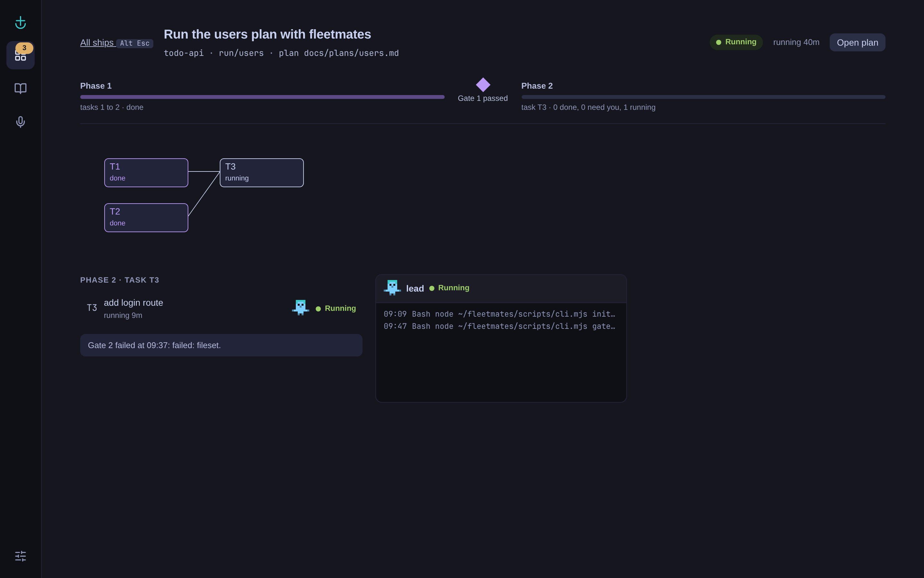Viewport: 924px width, 578px height.
Task: Click the Phase 1 progress bar
Action: [x=262, y=97]
